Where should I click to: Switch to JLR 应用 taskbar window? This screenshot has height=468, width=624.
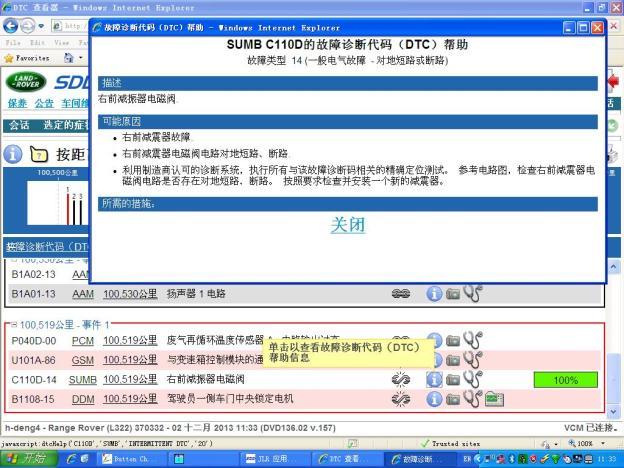pos(275,459)
